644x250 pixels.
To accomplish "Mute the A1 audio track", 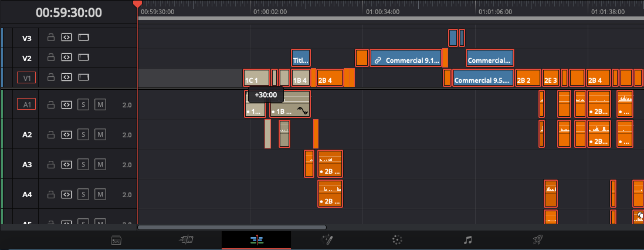I will point(100,104).
